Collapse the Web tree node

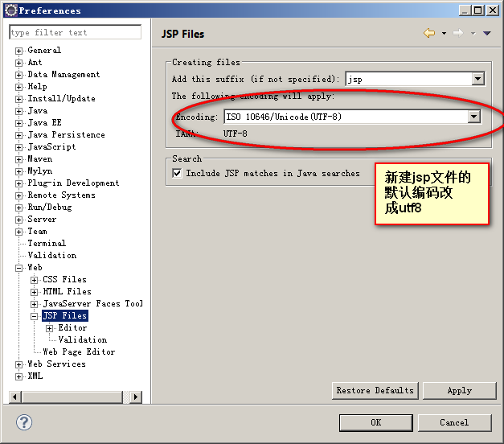19,268
